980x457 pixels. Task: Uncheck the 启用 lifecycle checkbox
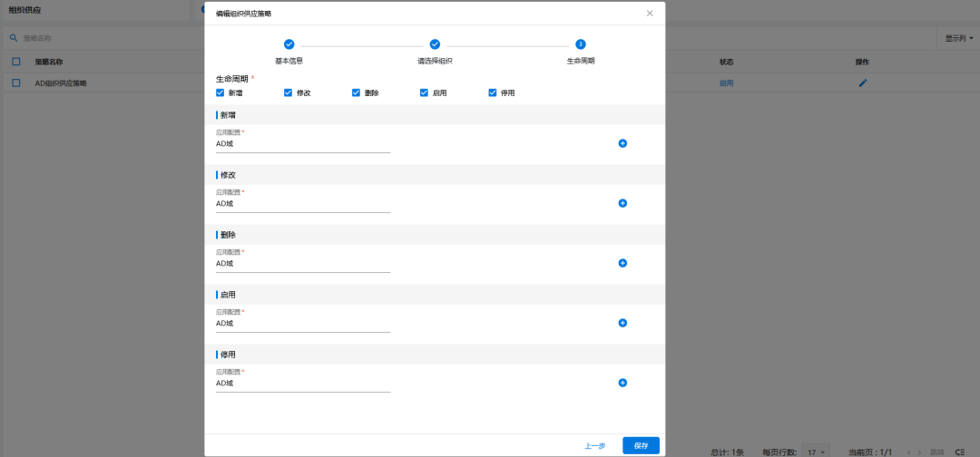[x=424, y=92]
